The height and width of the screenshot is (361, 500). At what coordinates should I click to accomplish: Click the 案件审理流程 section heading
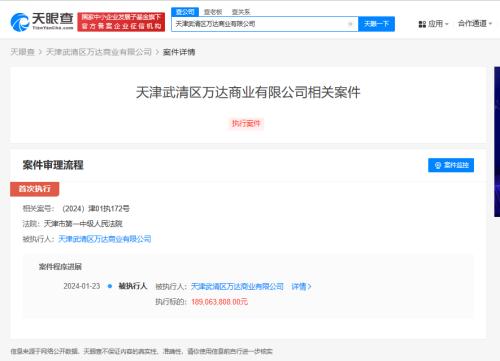point(53,165)
